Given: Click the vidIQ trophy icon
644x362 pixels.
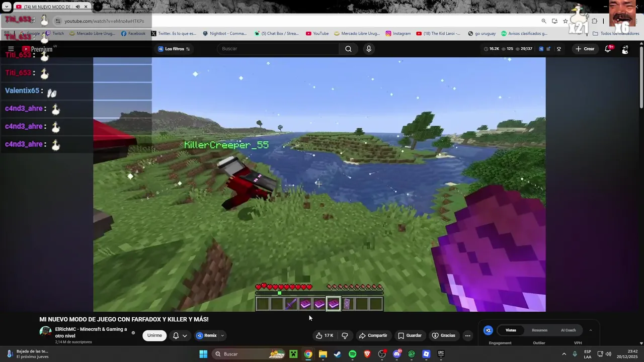Looking at the screenshot, I should pyautogui.click(x=558, y=49).
